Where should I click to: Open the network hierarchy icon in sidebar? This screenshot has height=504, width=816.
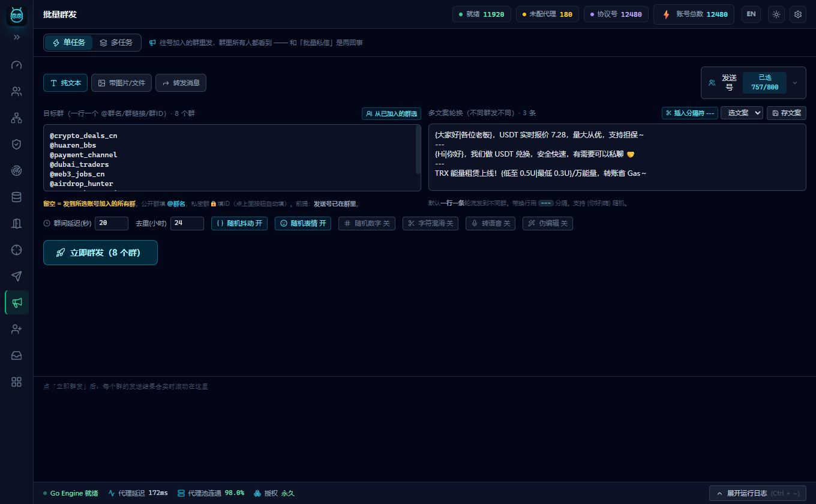(x=17, y=118)
